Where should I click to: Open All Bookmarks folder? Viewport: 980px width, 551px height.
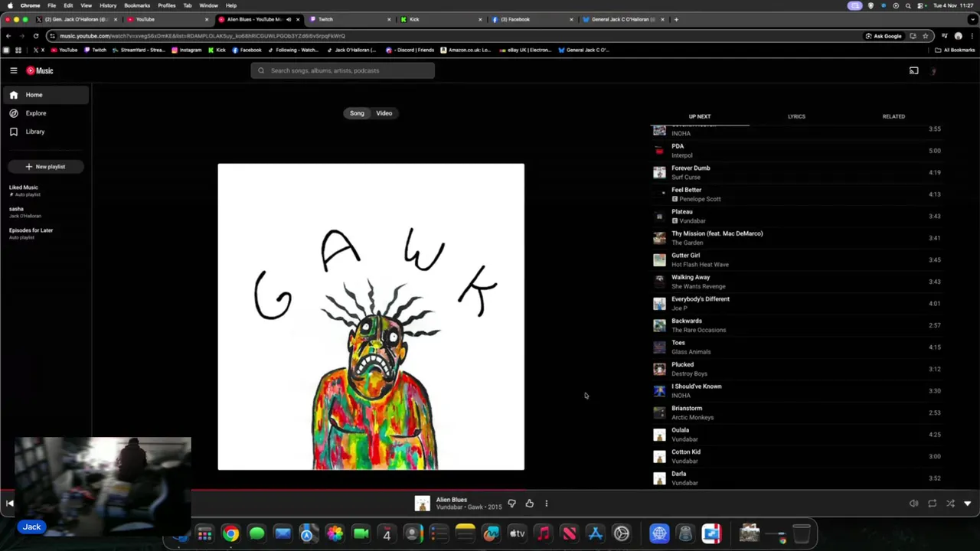(955, 50)
